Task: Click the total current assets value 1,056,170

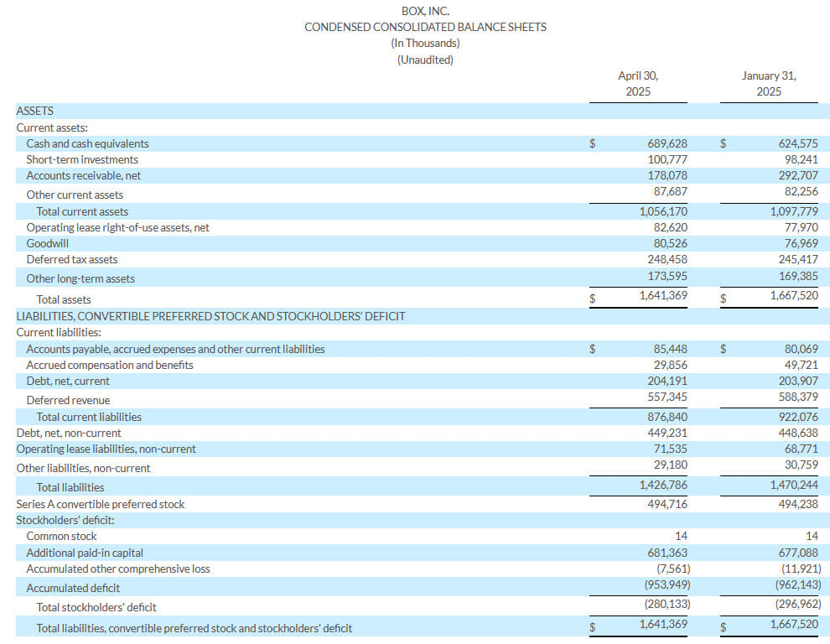Action: pyautogui.click(x=663, y=211)
